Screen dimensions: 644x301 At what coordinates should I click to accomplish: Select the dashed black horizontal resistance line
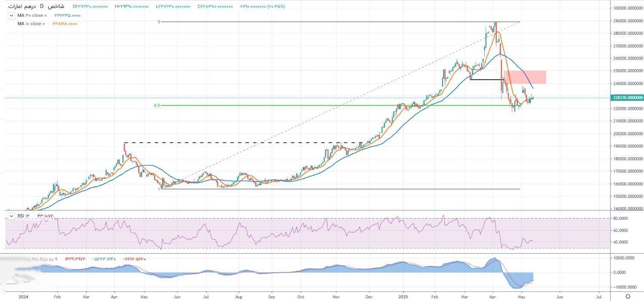coord(240,143)
